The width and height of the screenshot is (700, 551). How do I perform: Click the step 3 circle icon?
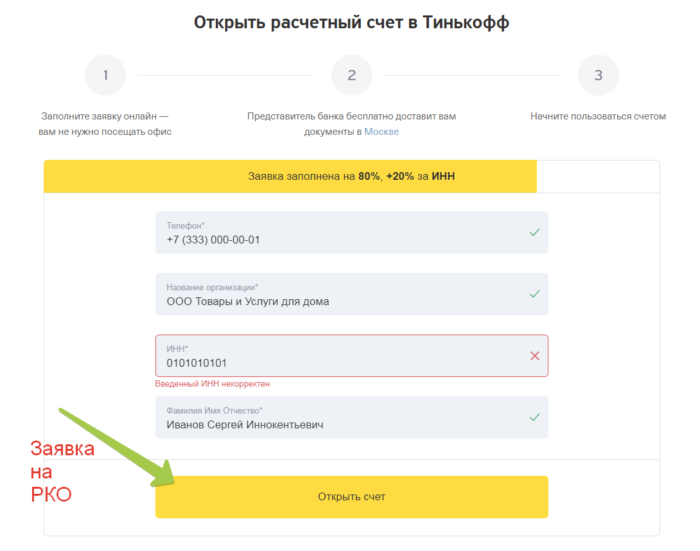598,75
